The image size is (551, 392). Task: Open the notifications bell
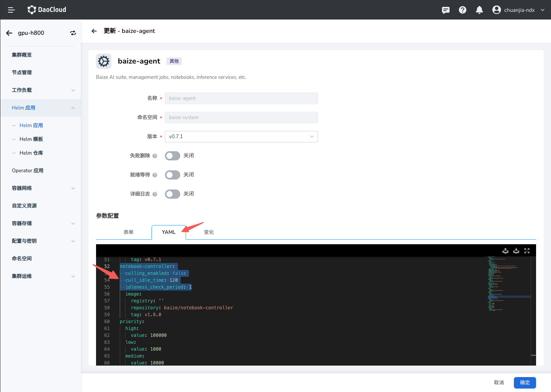479,10
